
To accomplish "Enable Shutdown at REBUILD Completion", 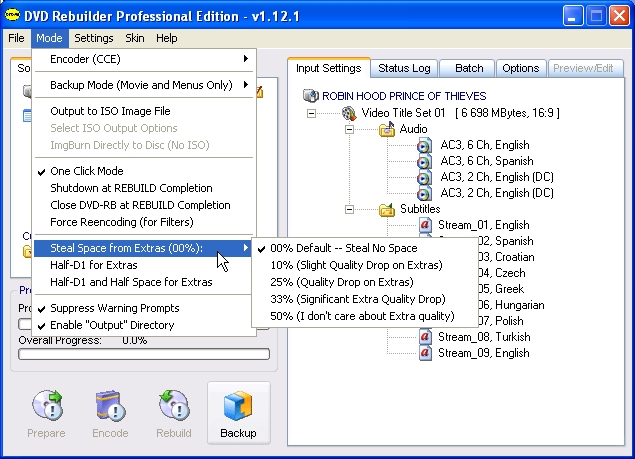I will click(x=144, y=188).
